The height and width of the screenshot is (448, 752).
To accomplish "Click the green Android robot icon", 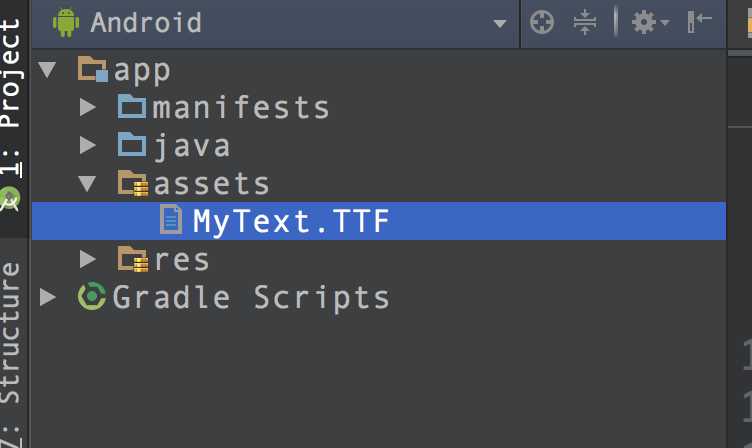I will point(66,22).
